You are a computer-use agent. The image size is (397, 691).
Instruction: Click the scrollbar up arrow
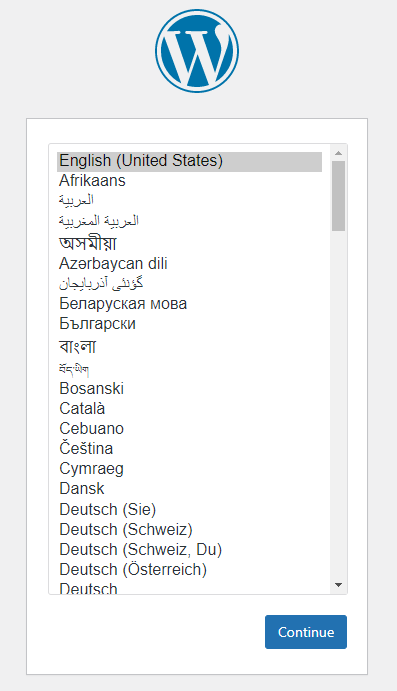pyautogui.click(x=338, y=153)
